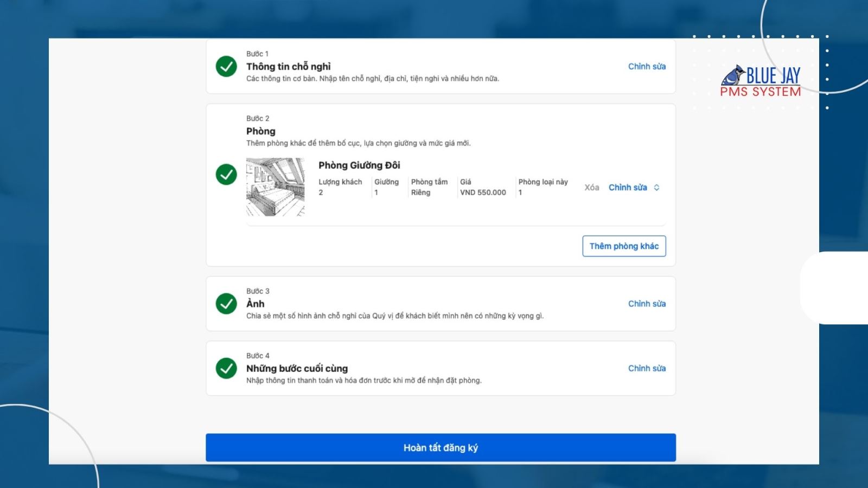The height and width of the screenshot is (488, 868).
Task: Select the Phòng Giường Đôi title
Action: (359, 165)
